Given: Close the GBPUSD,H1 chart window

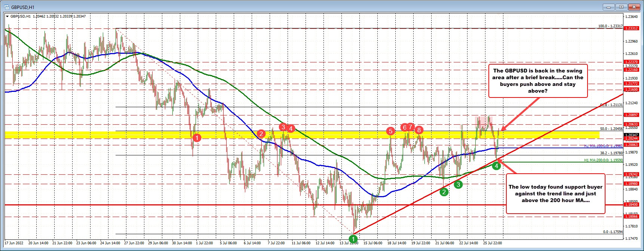Looking at the screenshot, I should pos(634,7).
